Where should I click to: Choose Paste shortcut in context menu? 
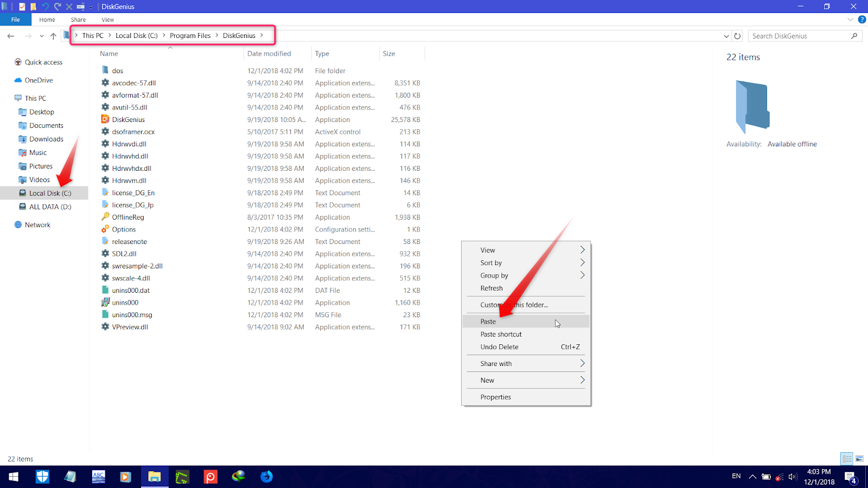pyautogui.click(x=526, y=334)
